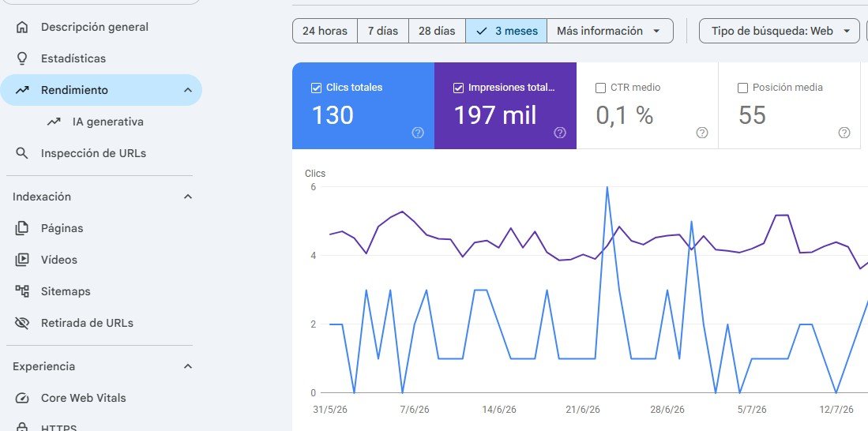Click the 12/7/26 axis date label
The height and width of the screenshot is (431, 868).
pos(836,410)
